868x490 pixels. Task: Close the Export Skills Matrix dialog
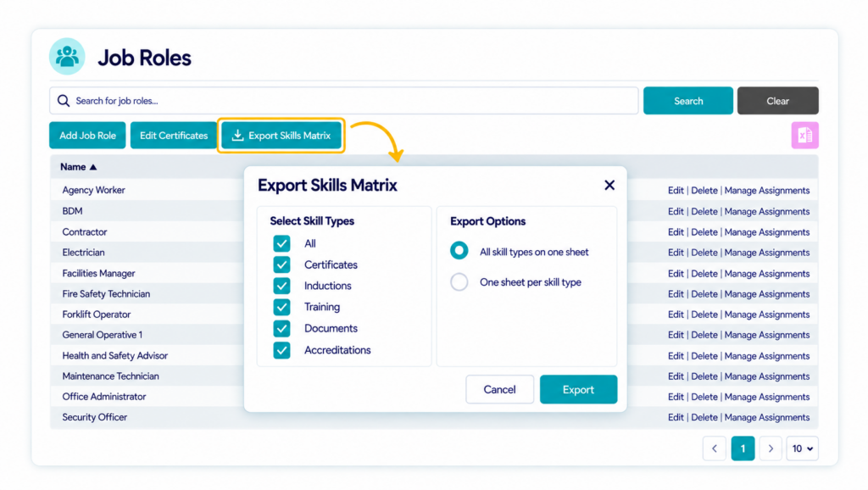[609, 185]
